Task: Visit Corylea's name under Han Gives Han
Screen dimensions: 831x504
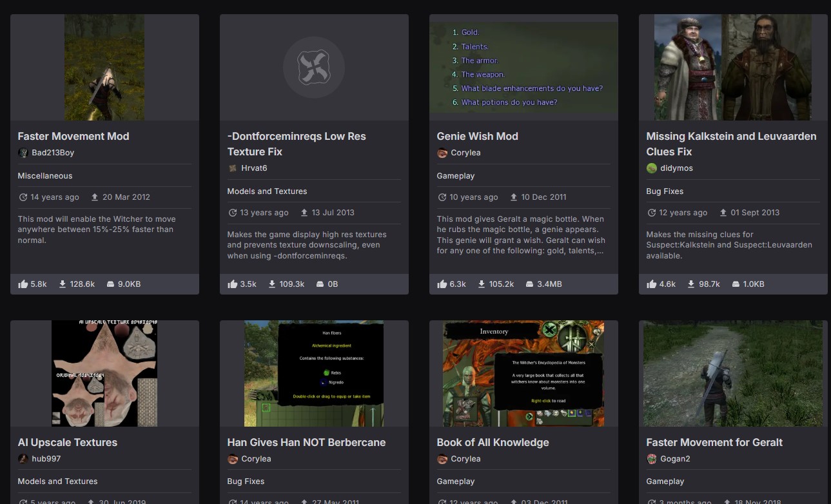Action: [x=256, y=459]
